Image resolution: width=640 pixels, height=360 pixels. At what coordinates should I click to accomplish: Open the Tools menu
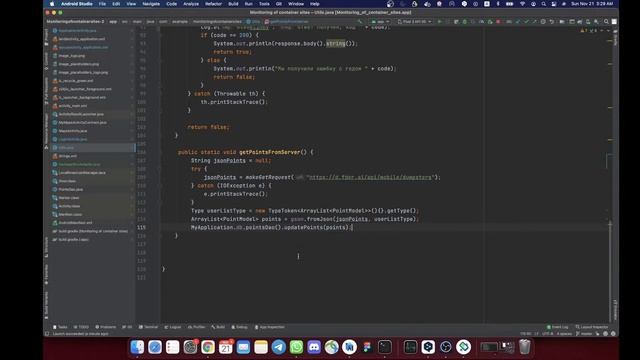[264, 4]
